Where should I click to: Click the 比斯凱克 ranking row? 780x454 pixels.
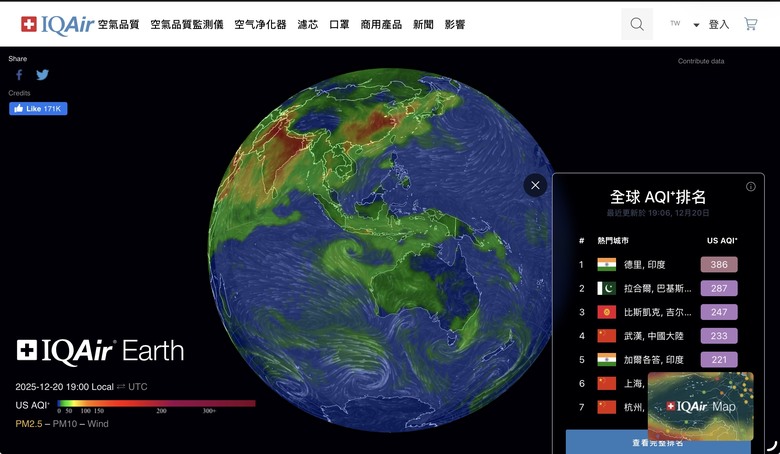(x=658, y=312)
